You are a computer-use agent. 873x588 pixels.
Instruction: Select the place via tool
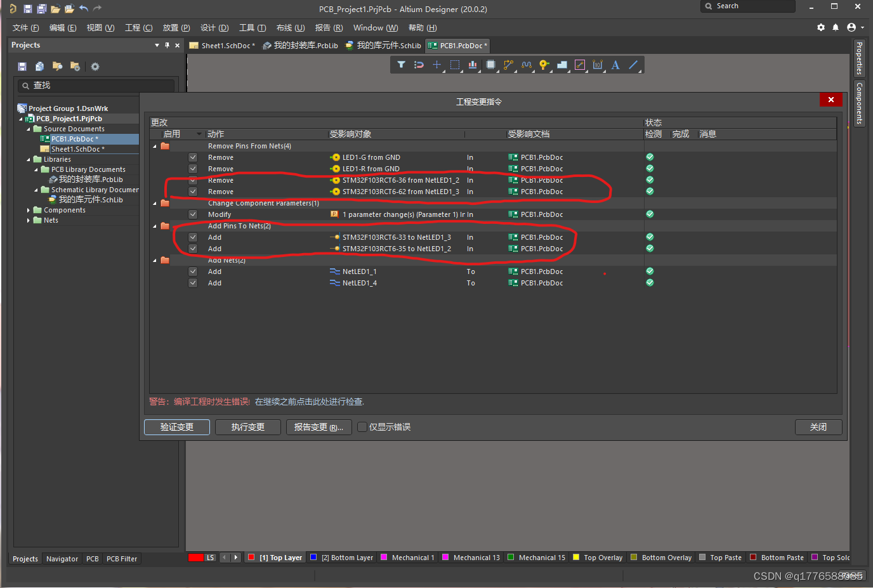pyautogui.click(x=544, y=65)
